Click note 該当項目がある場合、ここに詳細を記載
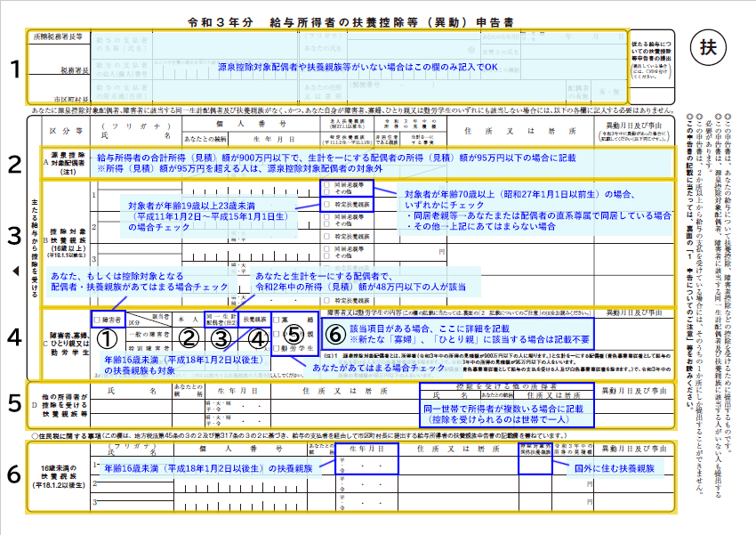This screenshot has height=535, width=756. click(x=430, y=329)
